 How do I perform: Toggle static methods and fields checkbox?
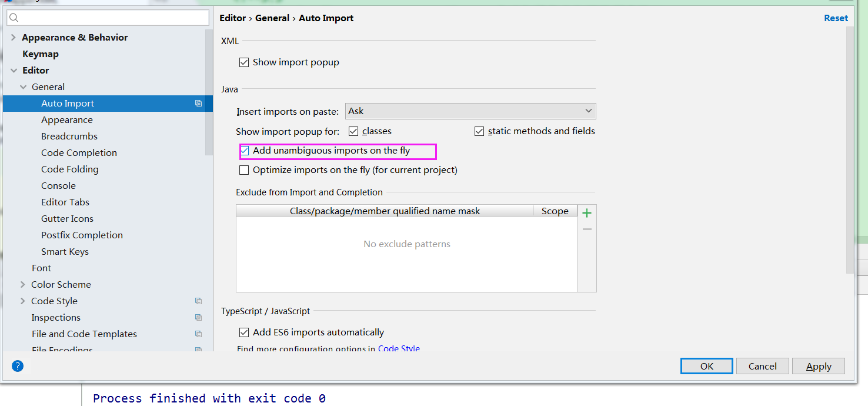[479, 131]
